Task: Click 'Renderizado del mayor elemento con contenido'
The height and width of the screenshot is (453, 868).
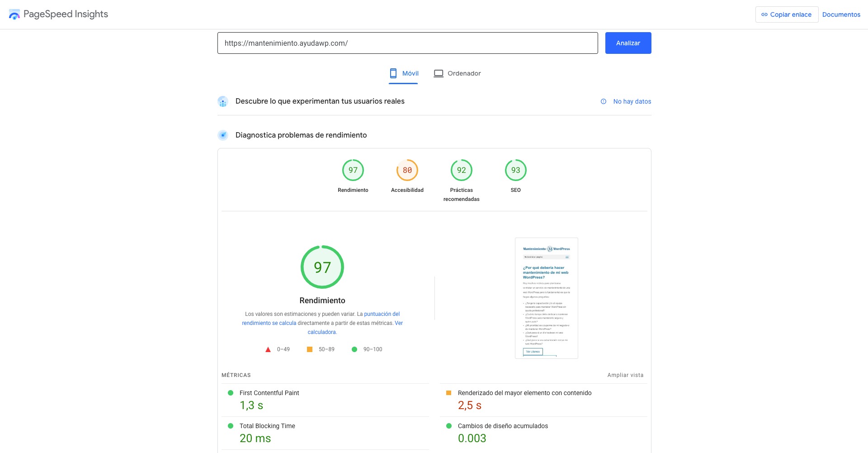Action: [524, 393]
